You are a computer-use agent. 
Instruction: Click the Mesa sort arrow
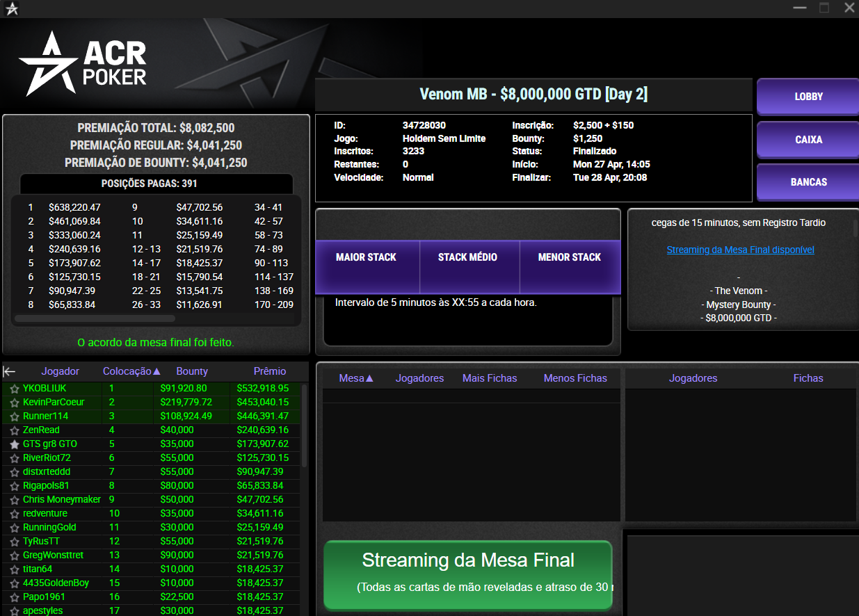369,378
